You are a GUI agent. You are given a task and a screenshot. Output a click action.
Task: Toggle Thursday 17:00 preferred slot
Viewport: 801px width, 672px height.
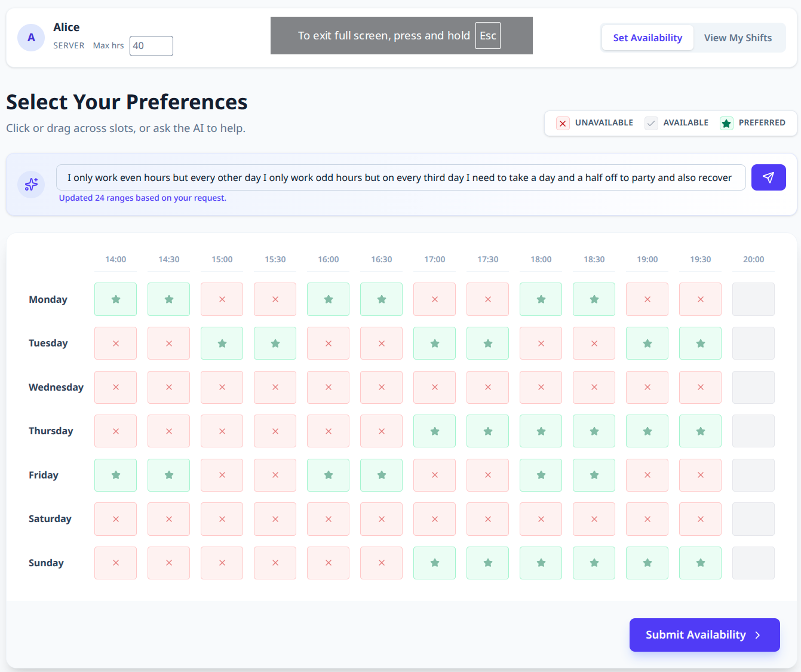434,431
